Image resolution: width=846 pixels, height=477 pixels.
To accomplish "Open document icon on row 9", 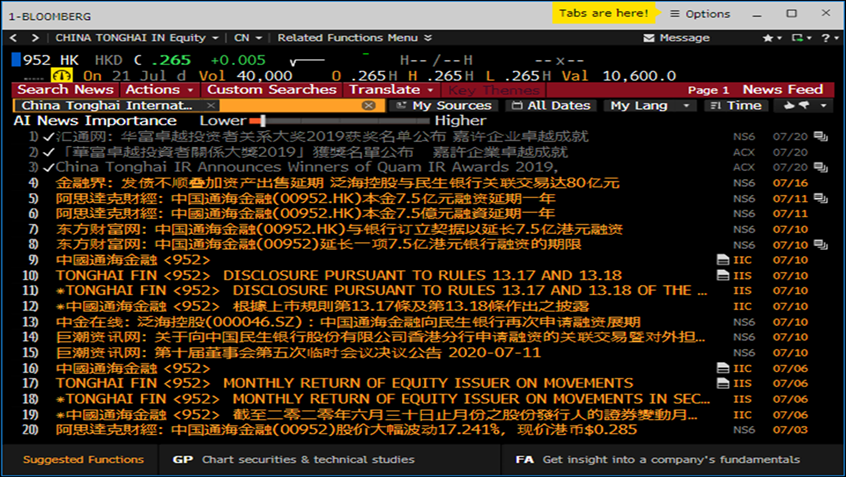I will [723, 260].
